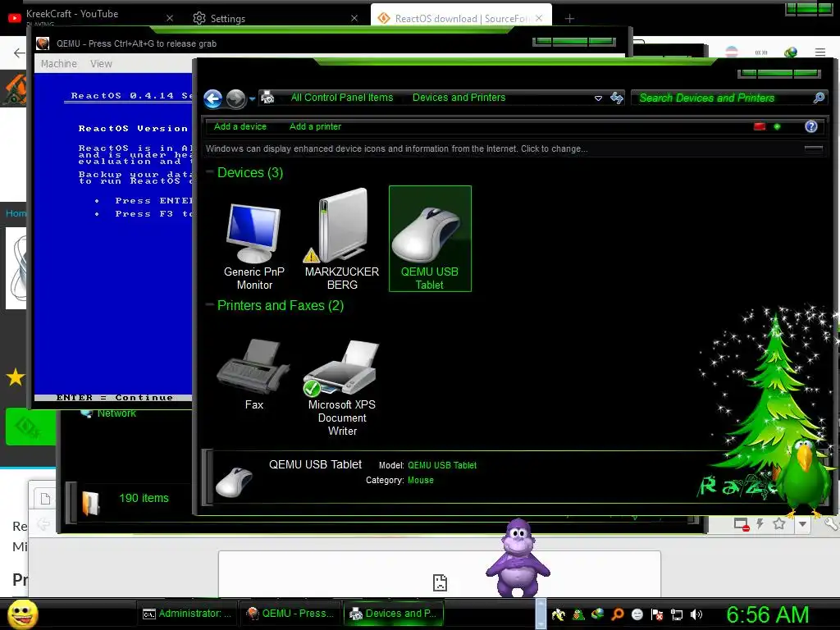Open recent pages dropdown beside forward arrow
Image resolution: width=840 pixels, height=630 pixels.
coord(253,99)
